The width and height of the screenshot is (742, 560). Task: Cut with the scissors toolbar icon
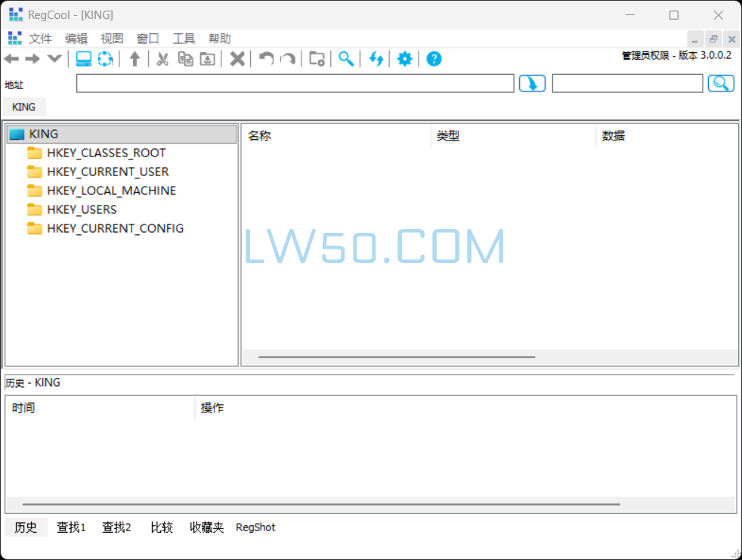pyautogui.click(x=162, y=58)
